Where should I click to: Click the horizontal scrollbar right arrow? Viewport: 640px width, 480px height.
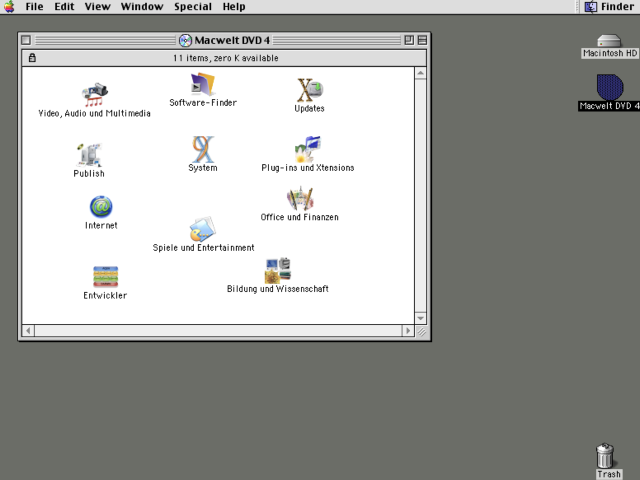408,331
